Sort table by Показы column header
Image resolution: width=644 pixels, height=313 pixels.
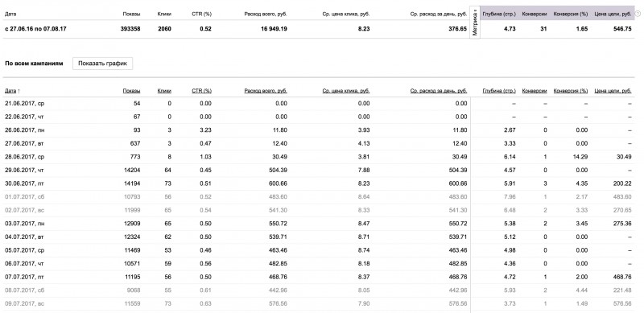click(131, 91)
